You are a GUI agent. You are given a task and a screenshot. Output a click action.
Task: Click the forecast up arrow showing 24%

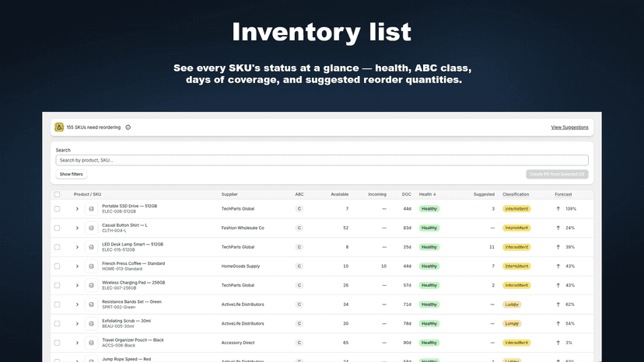pos(558,228)
